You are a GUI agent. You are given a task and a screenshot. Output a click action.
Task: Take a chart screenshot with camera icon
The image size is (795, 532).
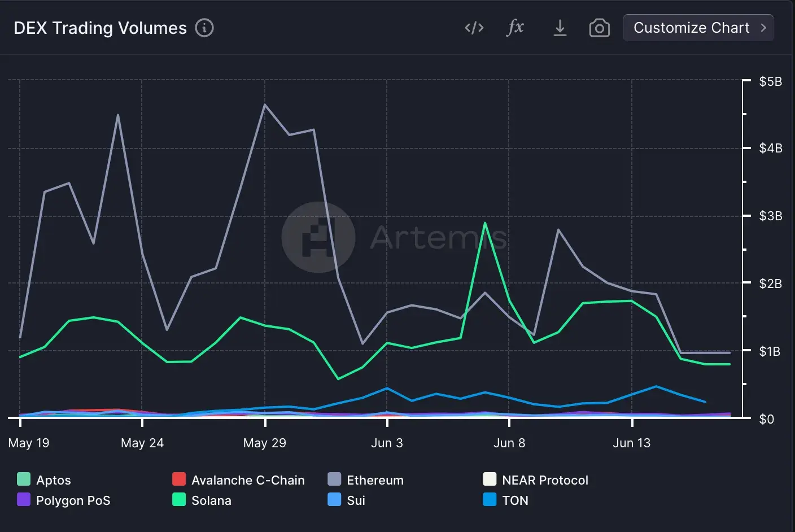(599, 28)
